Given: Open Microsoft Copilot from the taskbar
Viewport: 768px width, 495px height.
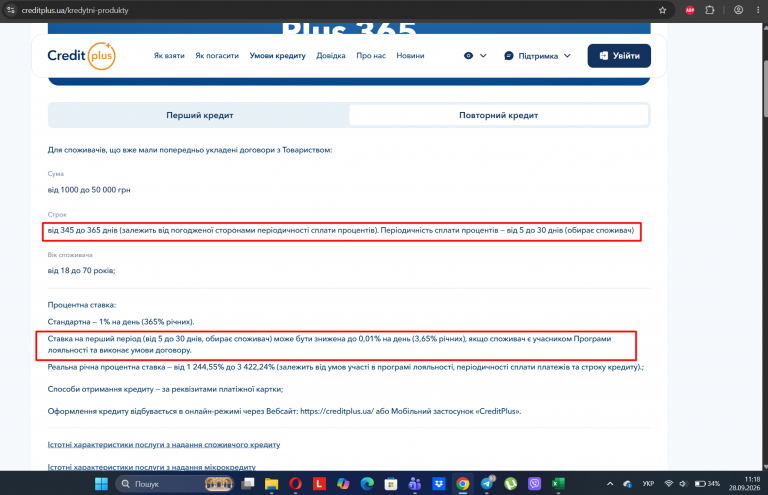Looking at the screenshot, I should (343, 484).
